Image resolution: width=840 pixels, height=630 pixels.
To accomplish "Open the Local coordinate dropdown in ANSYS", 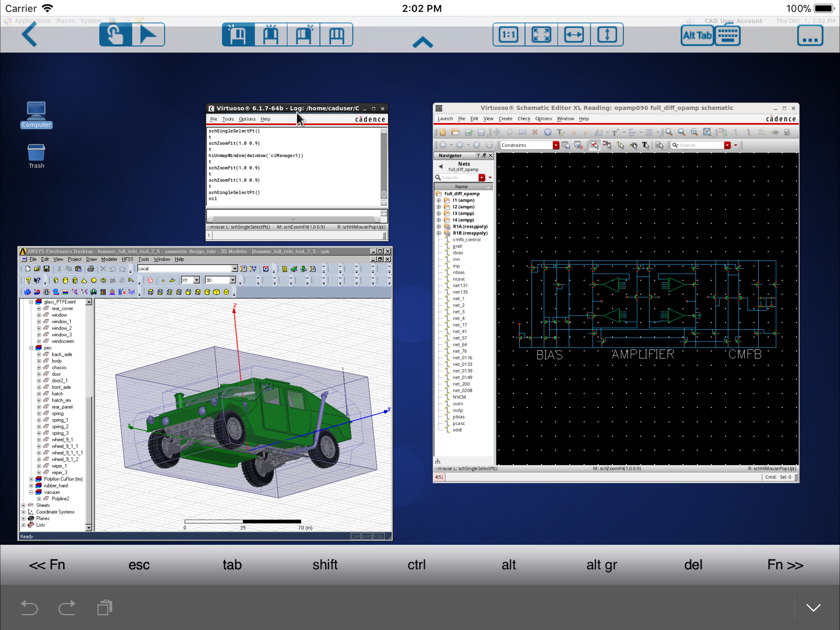I will [x=235, y=269].
